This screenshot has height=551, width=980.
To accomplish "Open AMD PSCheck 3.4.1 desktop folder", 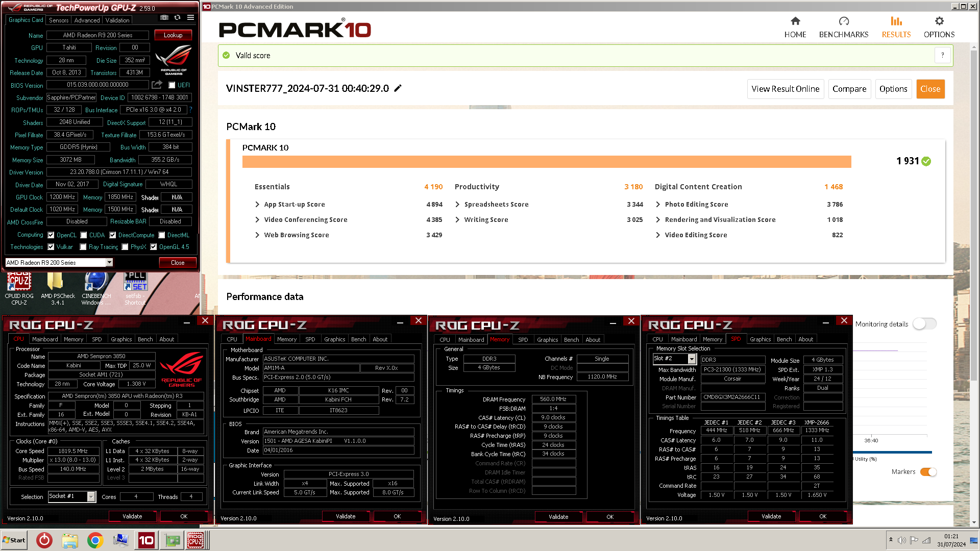I will 58,289.
